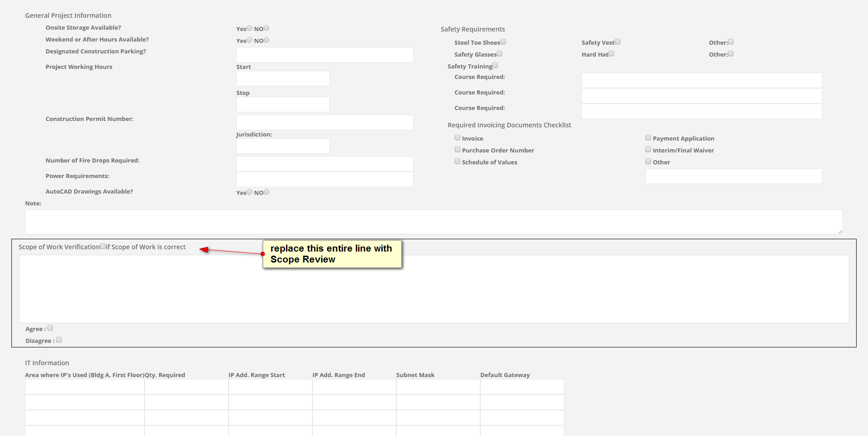Screen dimensions: 868x436
Task: Check the Other box beside Hard Hat
Action: pos(731,53)
